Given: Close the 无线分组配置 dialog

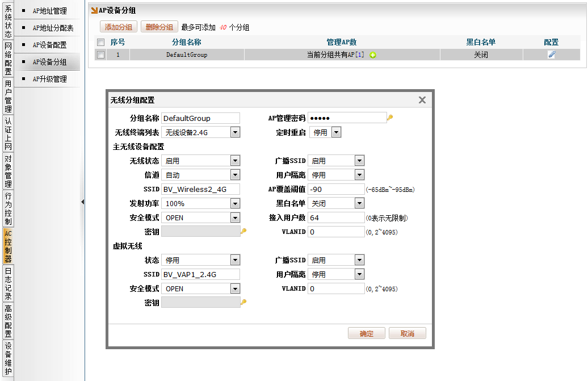Looking at the screenshot, I should point(422,100).
